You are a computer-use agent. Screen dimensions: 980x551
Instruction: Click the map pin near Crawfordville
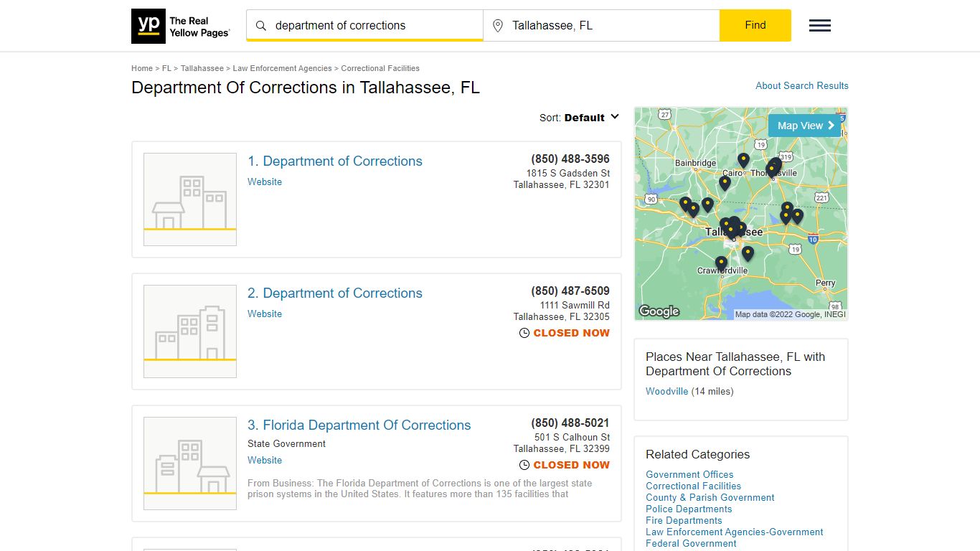(721, 264)
